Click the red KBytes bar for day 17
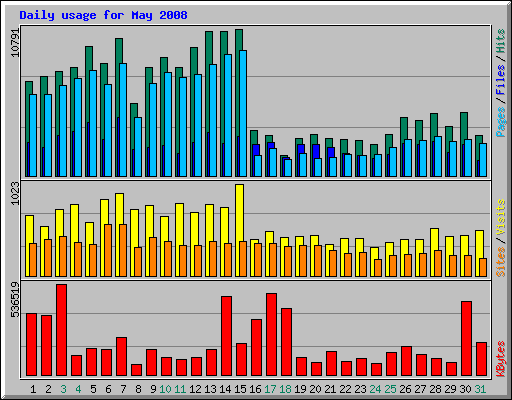 coord(271,335)
